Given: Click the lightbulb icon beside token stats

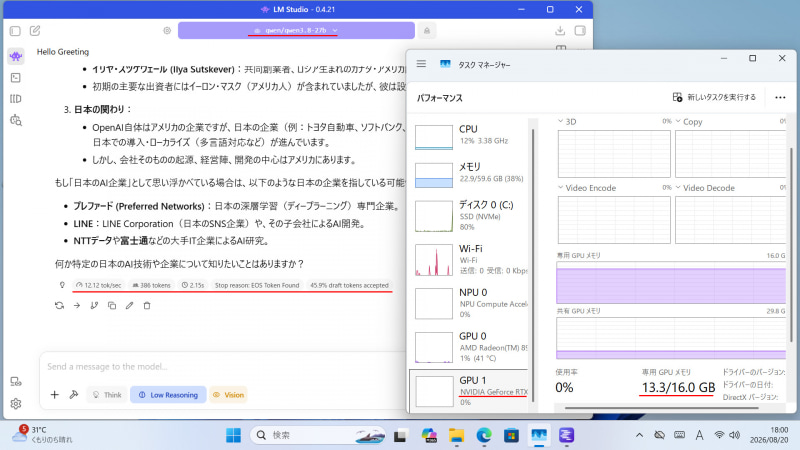Looking at the screenshot, I should point(62,285).
